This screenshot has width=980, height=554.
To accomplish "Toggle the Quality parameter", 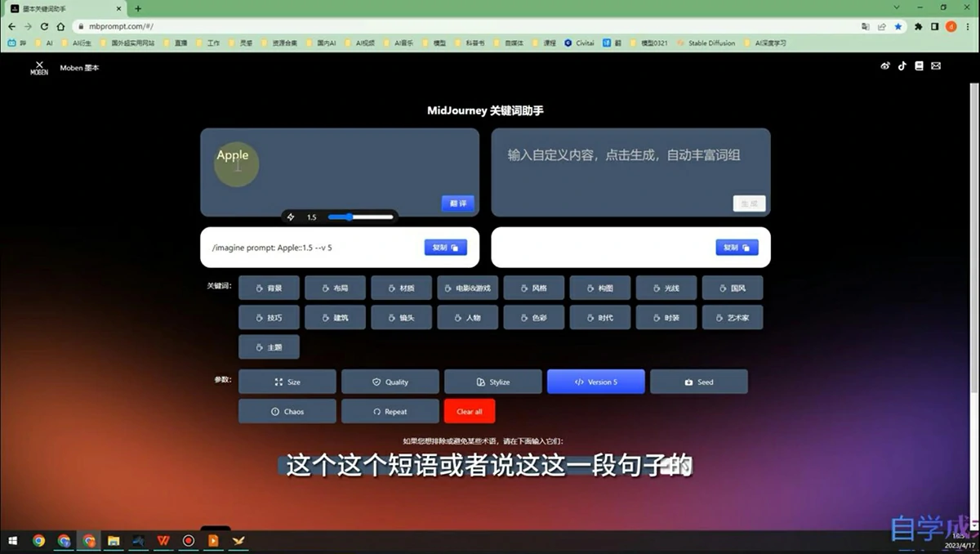I will pos(390,382).
